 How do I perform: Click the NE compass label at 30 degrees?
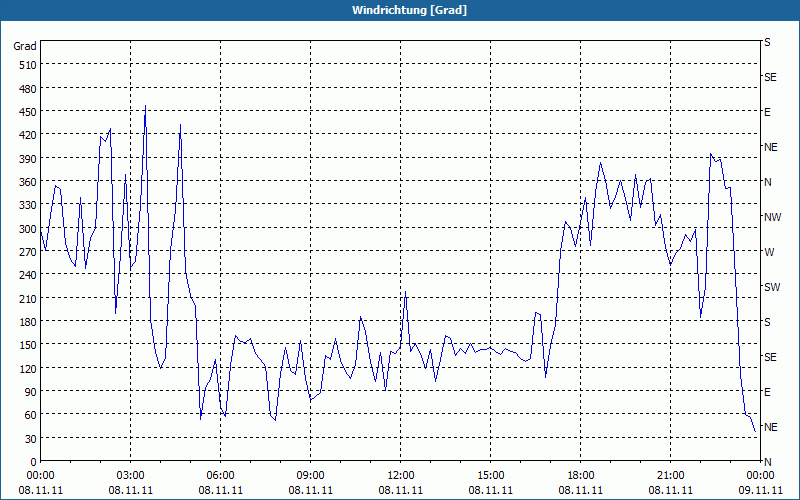[x=770, y=427]
